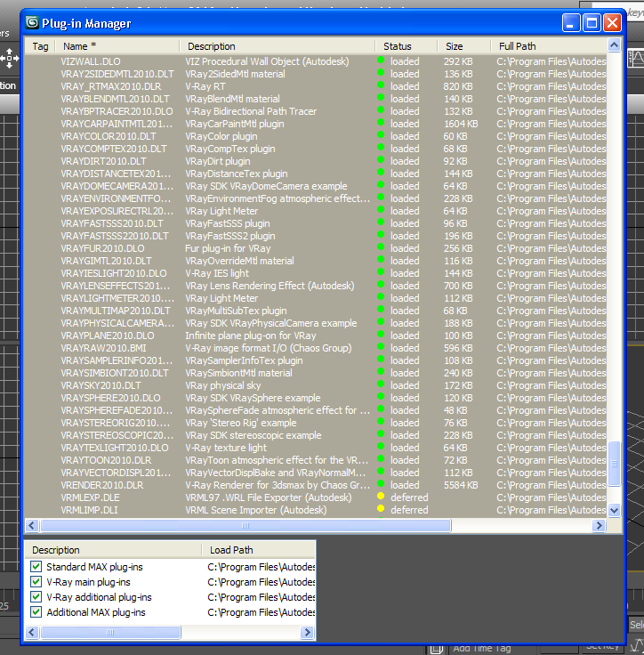Select the VRAYRAW2010.BMI row
Screen dimensions: 644x655
click(315, 348)
